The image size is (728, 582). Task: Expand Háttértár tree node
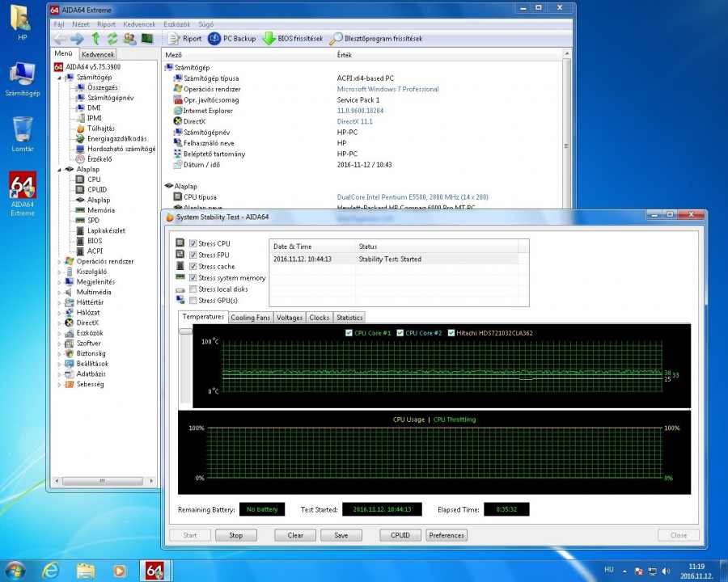pyautogui.click(x=59, y=302)
